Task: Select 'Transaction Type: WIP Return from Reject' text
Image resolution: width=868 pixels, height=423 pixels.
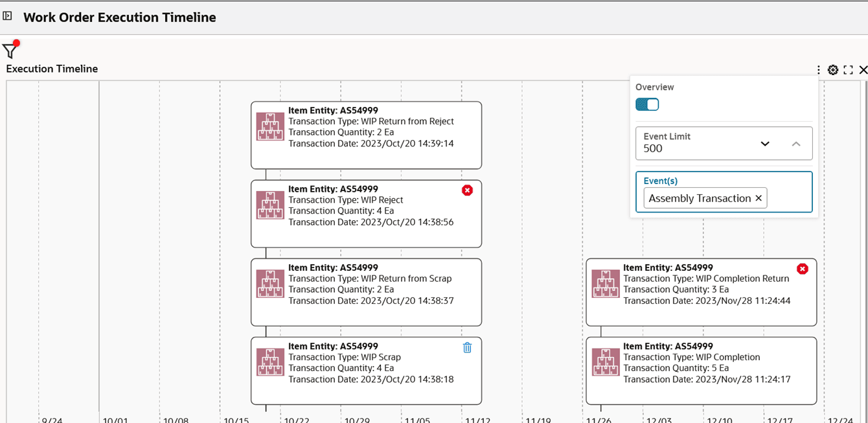Action: click(x=371, y=121)
